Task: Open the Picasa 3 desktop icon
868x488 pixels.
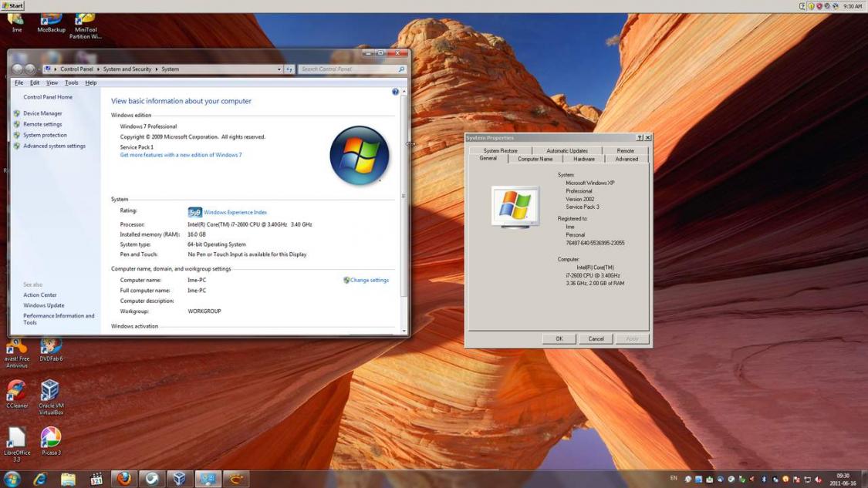Action: [x=51, y=442]
